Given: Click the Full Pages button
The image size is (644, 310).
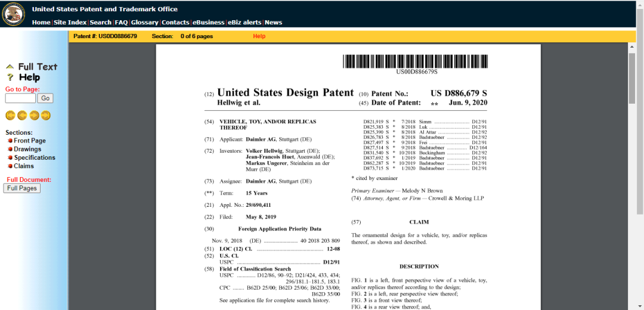Looking at the screenshot, I should [x=22, y=188].
